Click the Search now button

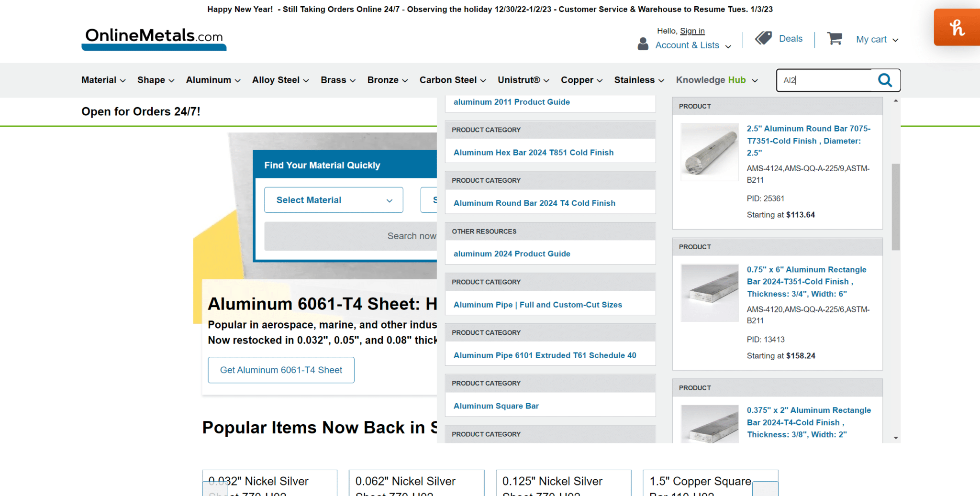[x=351, y=236]
